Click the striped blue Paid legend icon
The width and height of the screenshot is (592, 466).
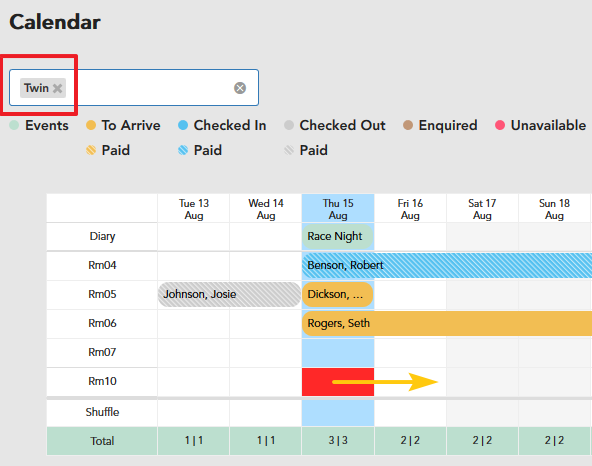[x=183, y=150]
